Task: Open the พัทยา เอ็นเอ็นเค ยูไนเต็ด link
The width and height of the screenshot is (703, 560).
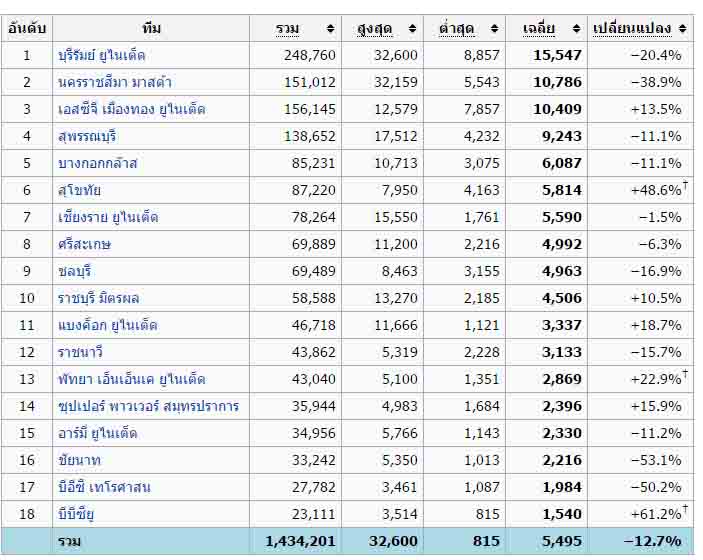Action: point(132,379)
